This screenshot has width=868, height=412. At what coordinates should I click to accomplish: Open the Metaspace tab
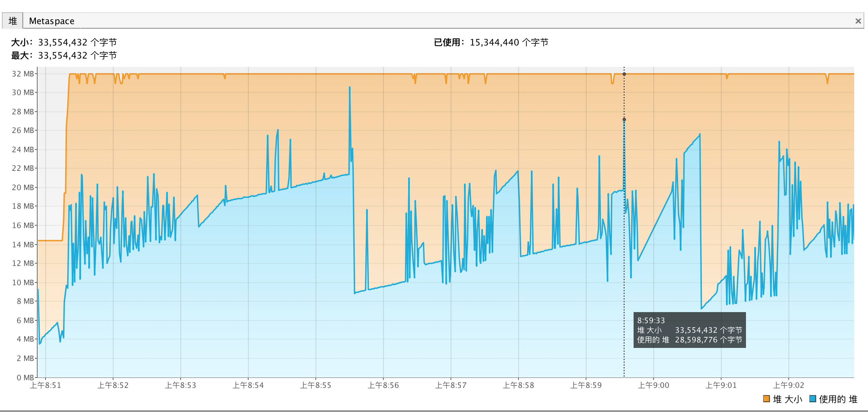point(52,21)
